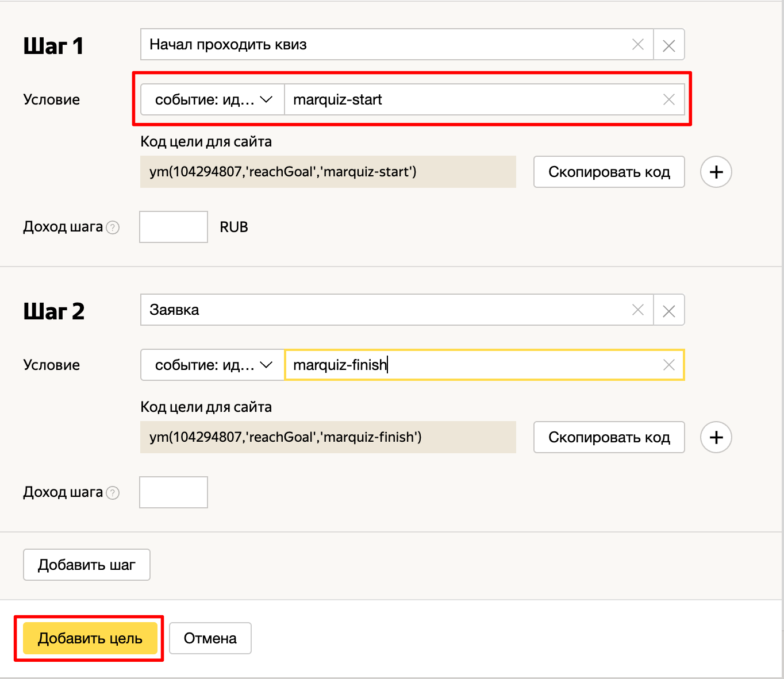Click the plus button beside Step 1 code
784x679 pixels.
click(x=716, y=172)
